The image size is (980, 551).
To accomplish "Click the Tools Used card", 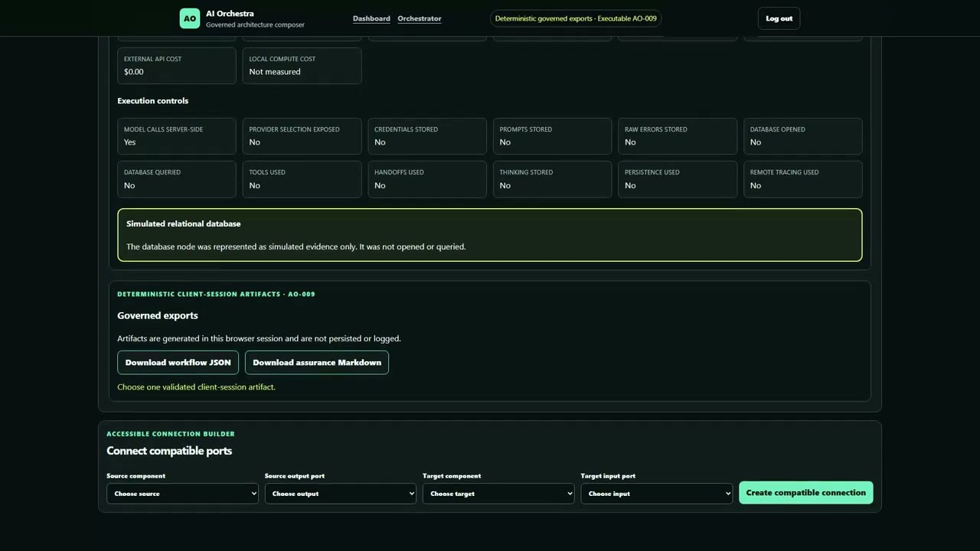I will (x=302, y=179).
